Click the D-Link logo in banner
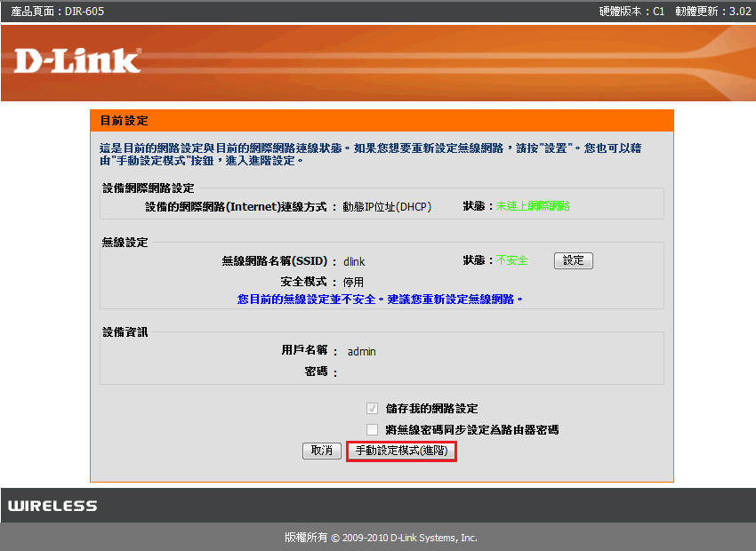This screenshot has height=551, width=756. click(77, 60)
